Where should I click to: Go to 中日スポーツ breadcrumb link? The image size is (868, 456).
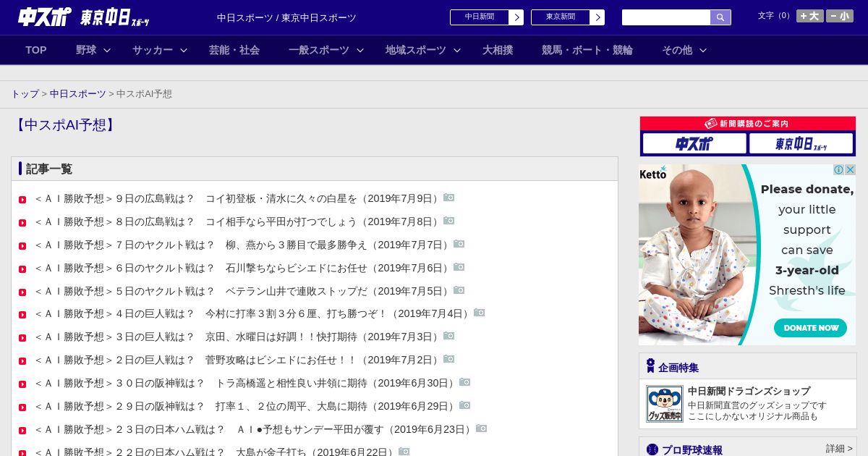[x=78, y=94]
